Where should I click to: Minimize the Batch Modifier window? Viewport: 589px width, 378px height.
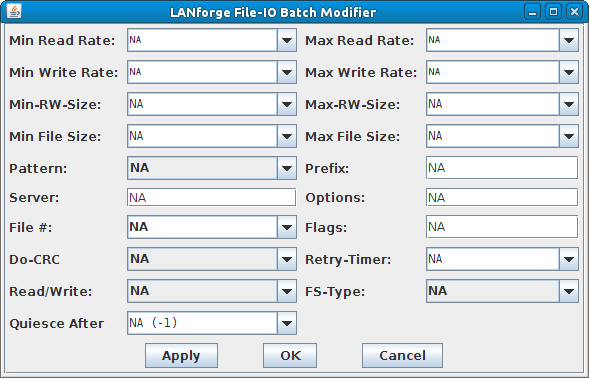pos(532,12)
